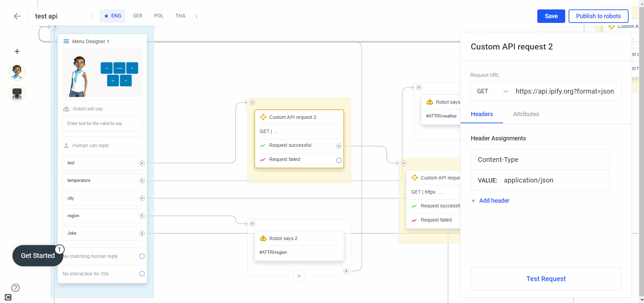Click the GET | ... line in Custom API request 2
The width and height of the screenshot is (644, 303).
[269, 132]
